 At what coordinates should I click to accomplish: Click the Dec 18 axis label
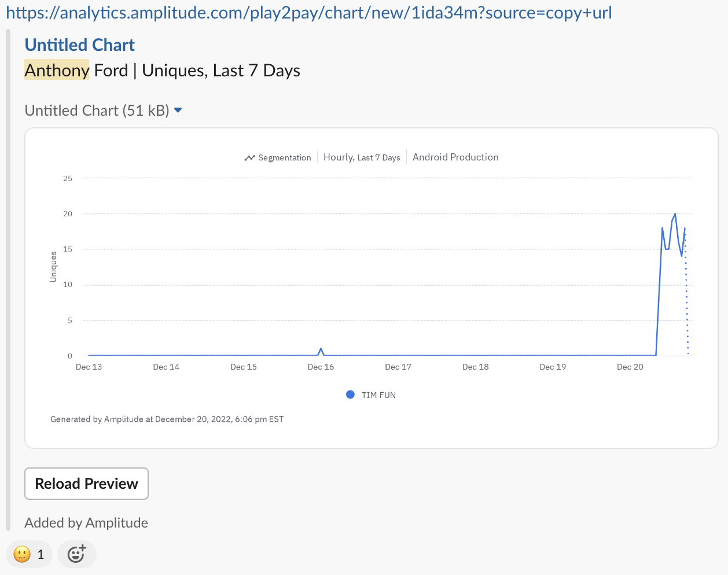476,367
